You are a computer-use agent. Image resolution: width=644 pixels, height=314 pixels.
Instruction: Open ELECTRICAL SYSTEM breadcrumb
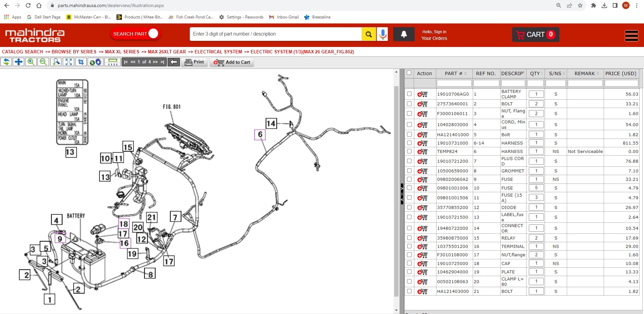(x=218, y=52)
